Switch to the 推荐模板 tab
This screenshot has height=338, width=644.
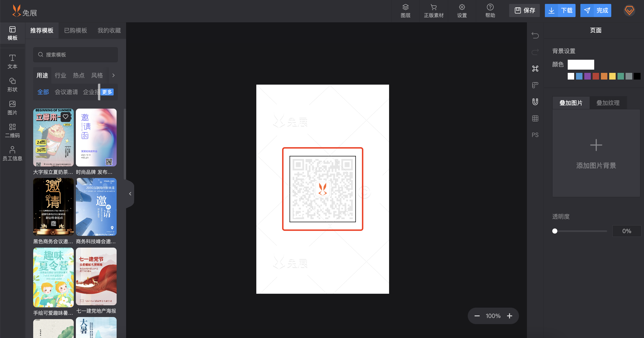tap(42, 30)
